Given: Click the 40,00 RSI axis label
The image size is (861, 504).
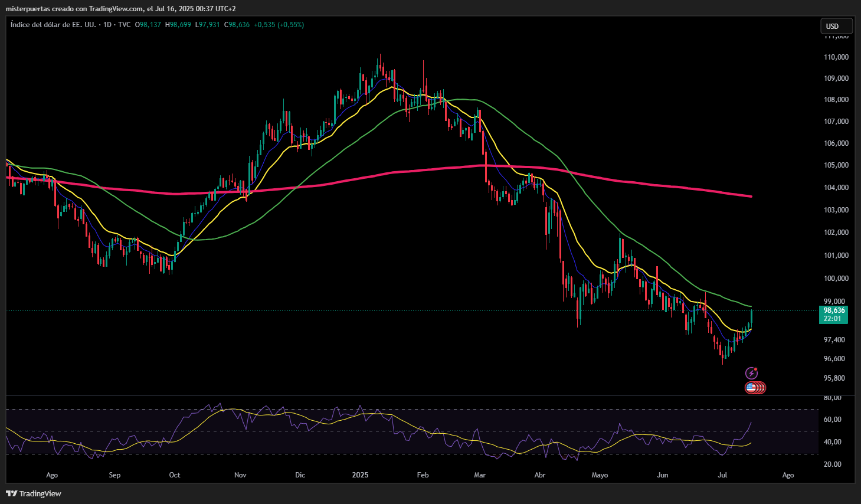Looking at the screenshot, I should [833, 442].
